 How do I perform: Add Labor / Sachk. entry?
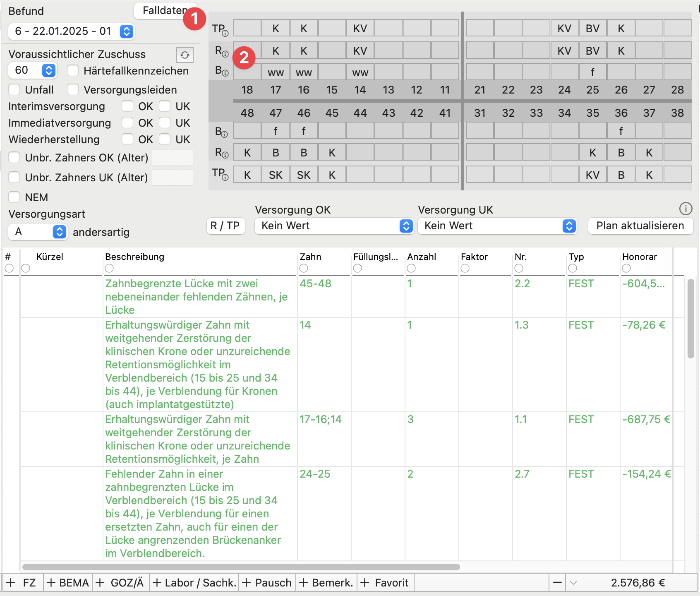[x=194, y=583]
